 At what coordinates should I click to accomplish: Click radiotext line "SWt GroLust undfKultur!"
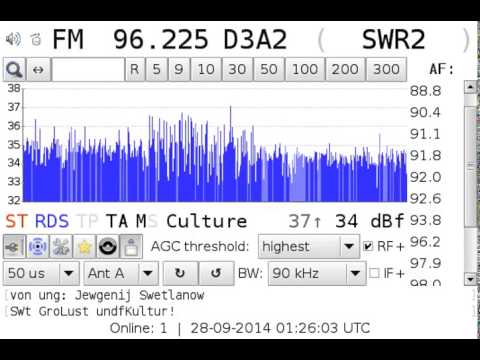[x=92, y=312]
